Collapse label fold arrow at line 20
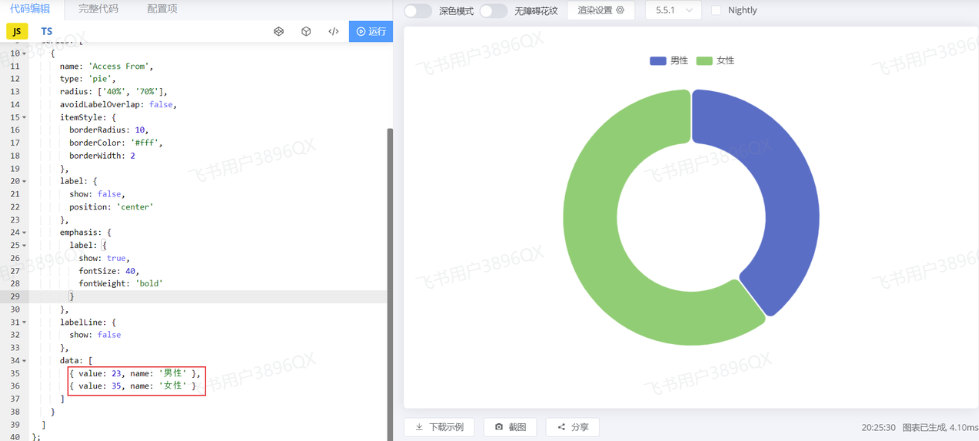The height and width of the screenshot is (441, 979). pyautogui.click(x=24, y=181)
